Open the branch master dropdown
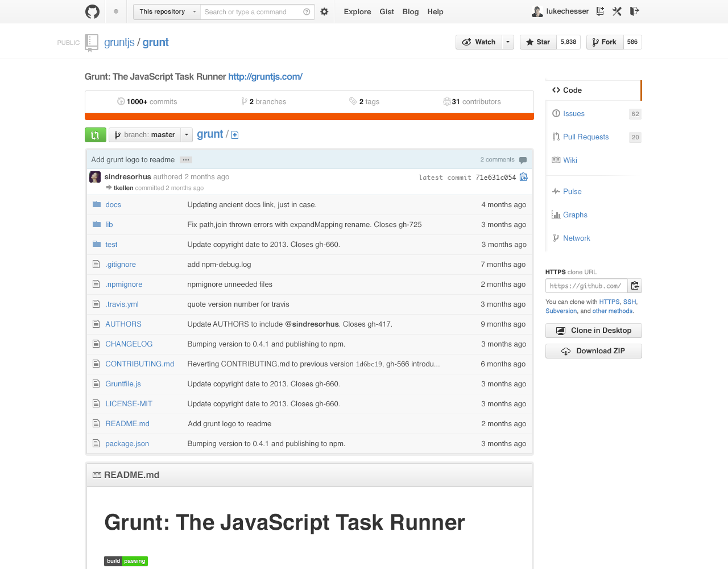 [x=151, y=135]
